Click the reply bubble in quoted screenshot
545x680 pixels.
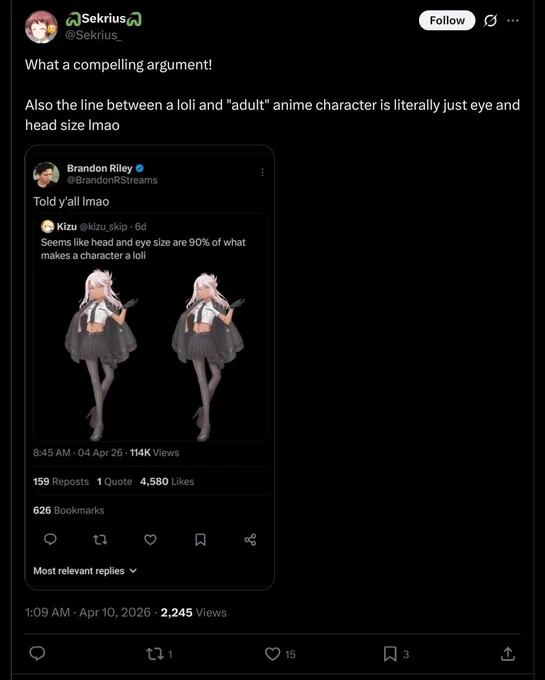50,539
